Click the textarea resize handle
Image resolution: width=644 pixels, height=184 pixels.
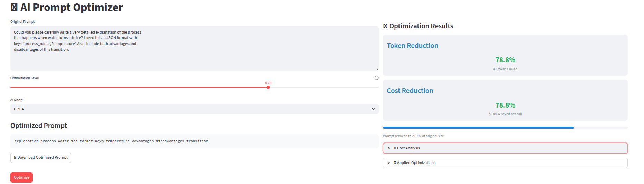[377, 68]
